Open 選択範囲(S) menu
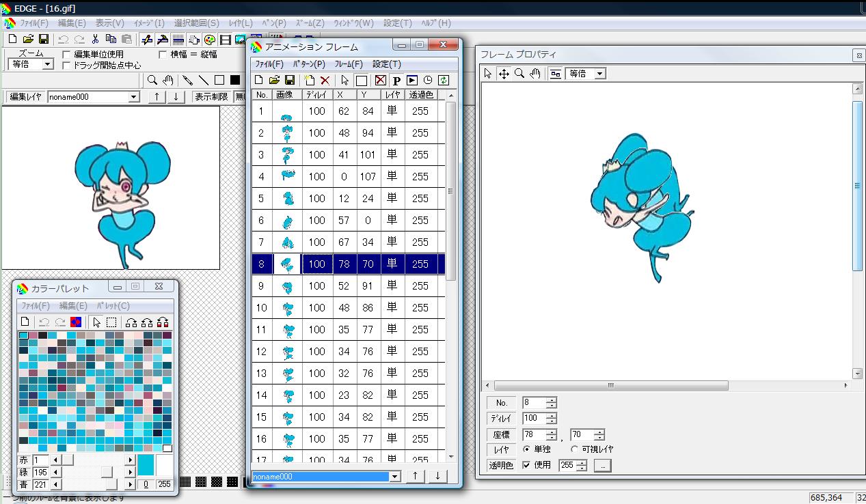 [197, 23]
